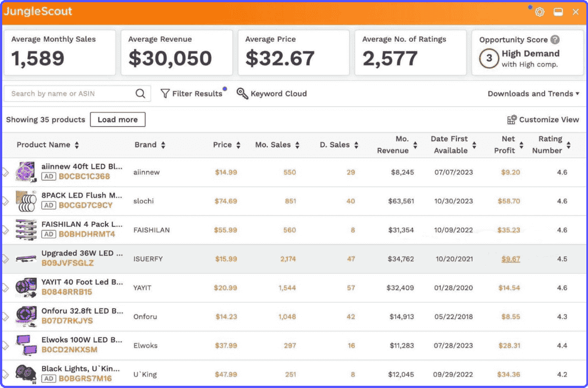
Task: Open the aiinnew 40ft LED product thumbnail
Action: (x=26, y=172)
